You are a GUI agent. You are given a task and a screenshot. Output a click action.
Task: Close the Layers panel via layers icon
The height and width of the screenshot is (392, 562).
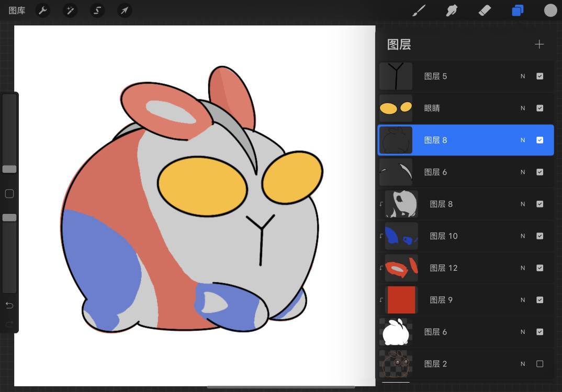tap(518, 10)
